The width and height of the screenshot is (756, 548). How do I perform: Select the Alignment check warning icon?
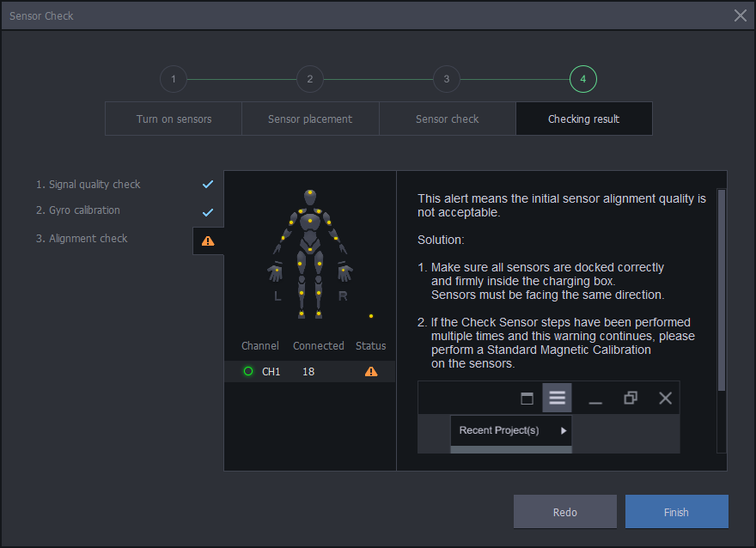pos(208,241)
